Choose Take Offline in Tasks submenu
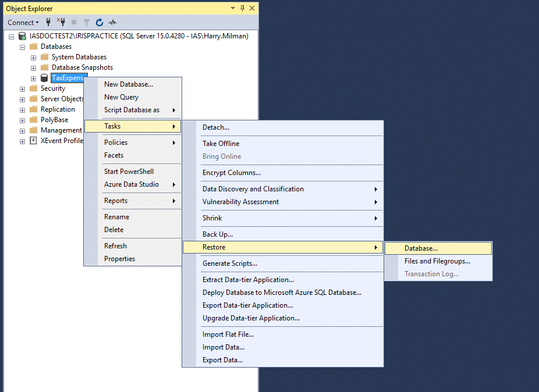The image size is (539, 392). 283,144
